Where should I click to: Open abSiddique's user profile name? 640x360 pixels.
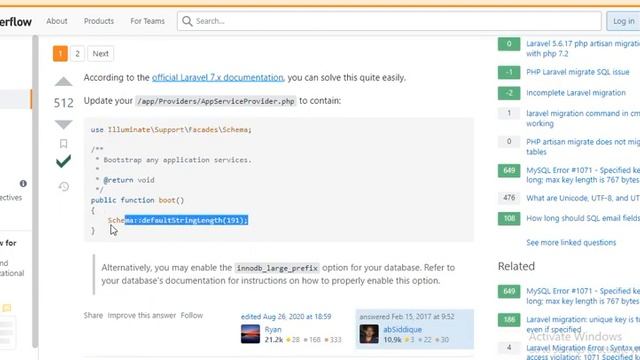[402, 329]
